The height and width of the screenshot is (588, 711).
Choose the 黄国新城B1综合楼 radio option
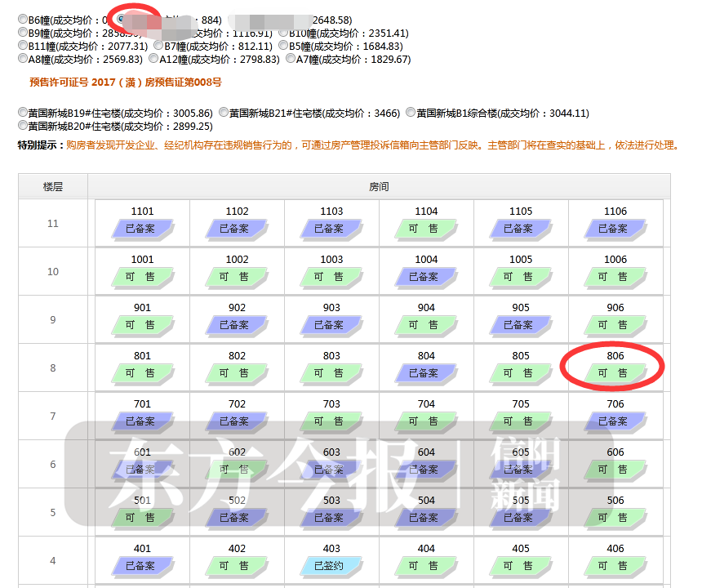tap(410, 114)
